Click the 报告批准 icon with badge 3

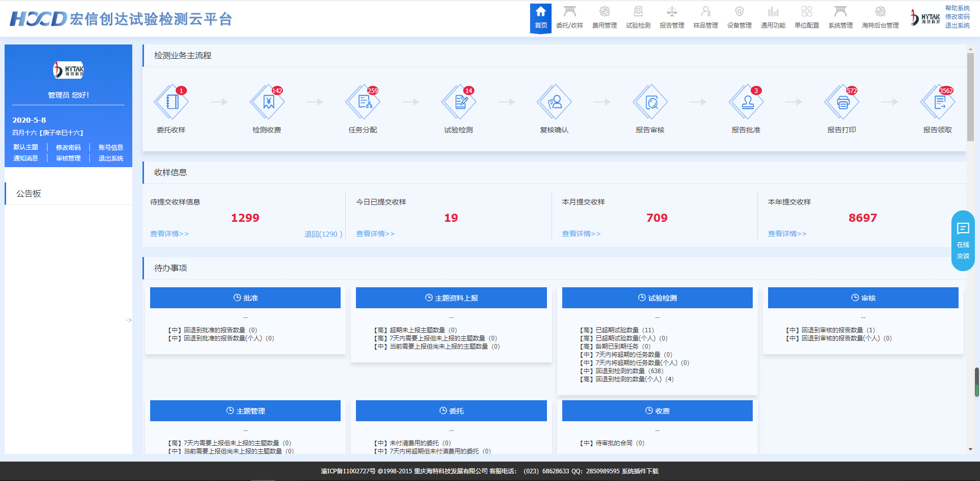(746, 102)
